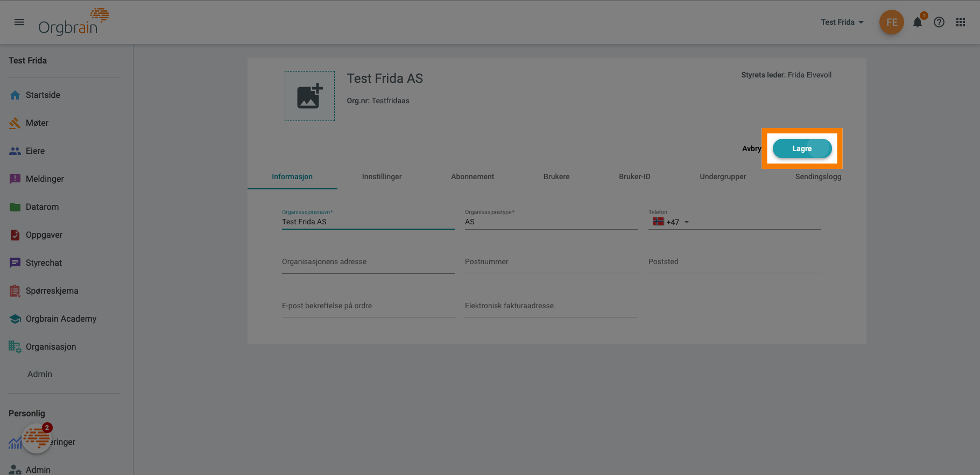The width and height of the screenshot is (980, 475).
Task: Click the Telefon number input field
Action: point(757,222)
